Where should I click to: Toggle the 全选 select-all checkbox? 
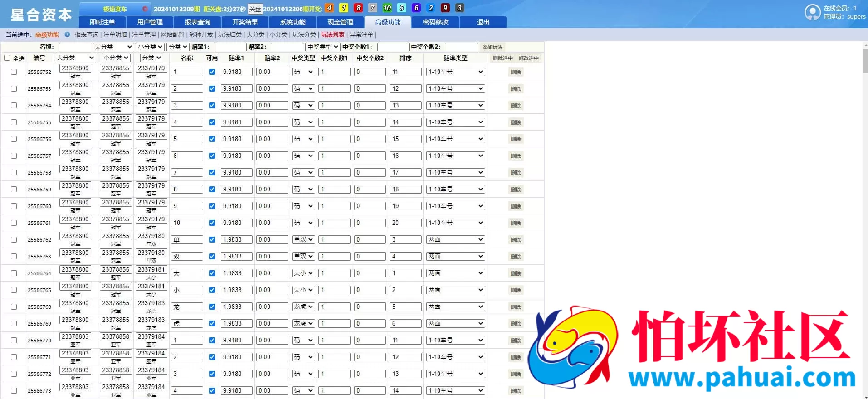[x=7, y=58]
